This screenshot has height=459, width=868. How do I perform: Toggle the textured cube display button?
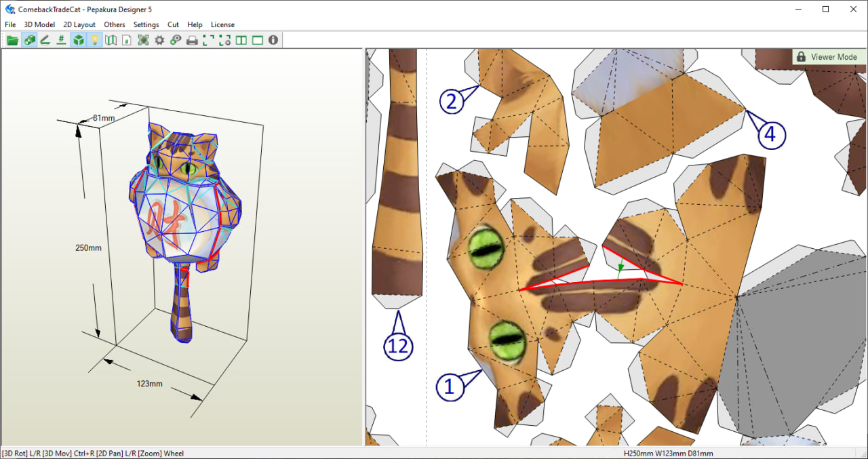[x=79, y=40]
